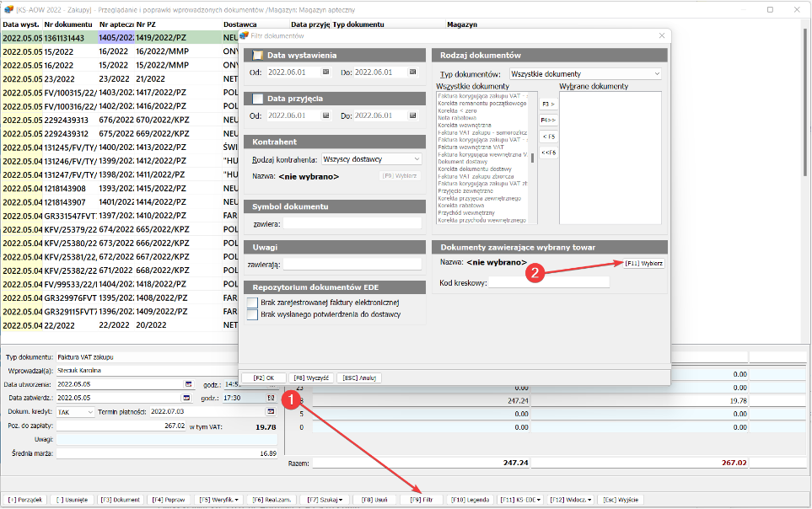Click the [Esc] Wyjście toolbar button
The image size is (812, 509).
point(621,500)
